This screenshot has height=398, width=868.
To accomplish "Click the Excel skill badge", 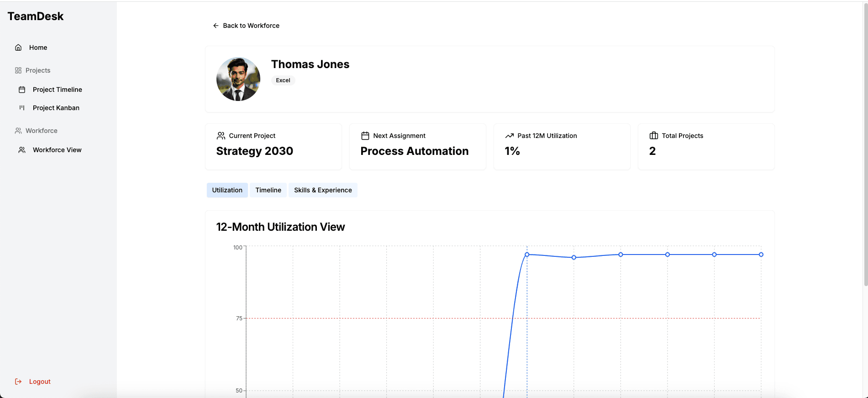I will 283,80.
